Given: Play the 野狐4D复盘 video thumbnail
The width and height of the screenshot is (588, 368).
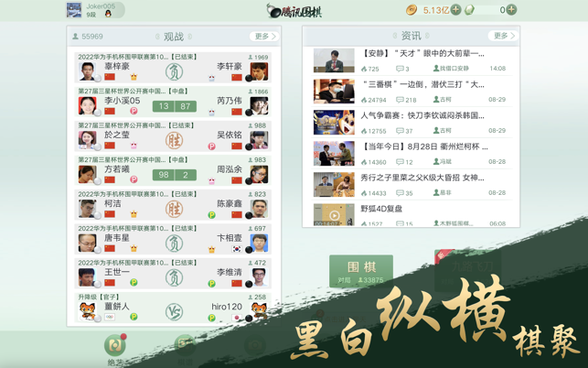Looking at the screenshot, I should pyautogui.click(x=334, y=215).
